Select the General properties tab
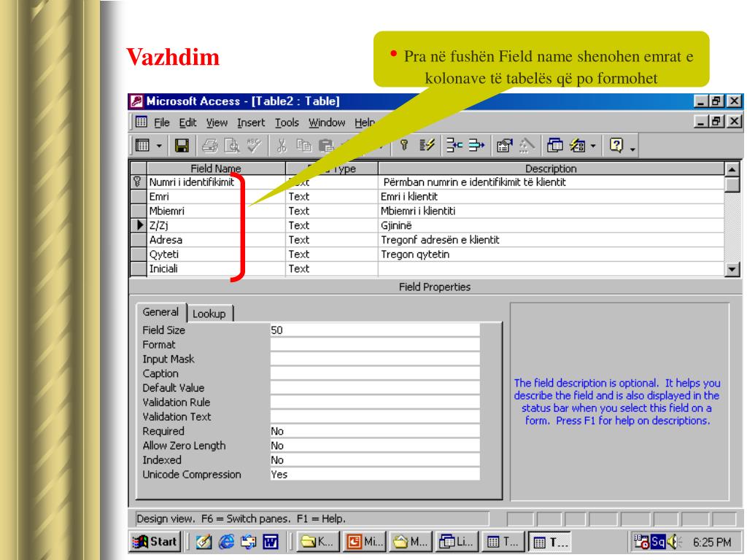The width and height of the screenshot is (747, 560). coord(160,312)
